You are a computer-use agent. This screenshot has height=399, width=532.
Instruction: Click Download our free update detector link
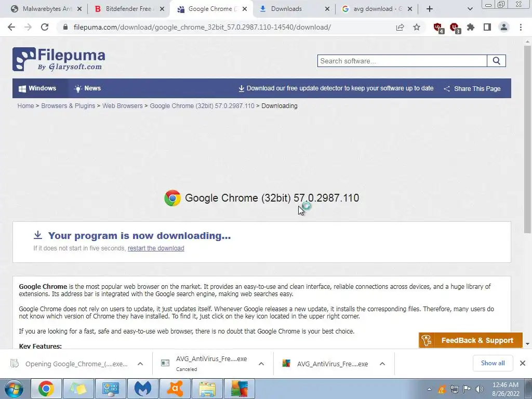click(x=336, y=88)
